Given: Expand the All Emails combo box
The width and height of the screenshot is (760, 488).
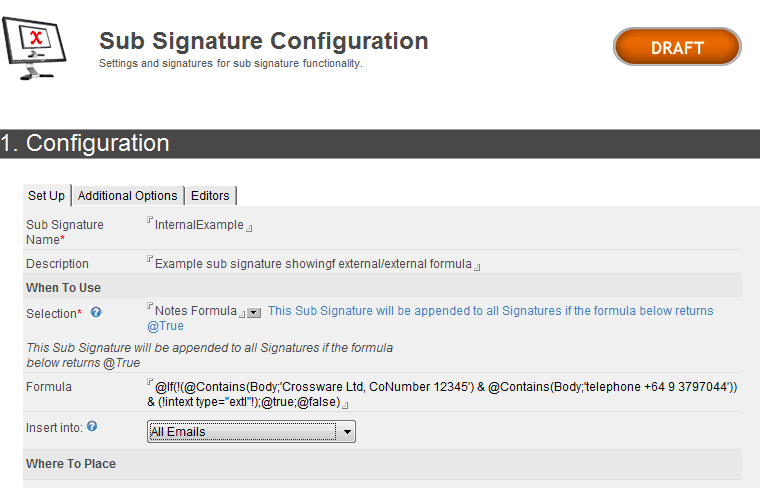Looking at the screenshot, I should (347, 432).
